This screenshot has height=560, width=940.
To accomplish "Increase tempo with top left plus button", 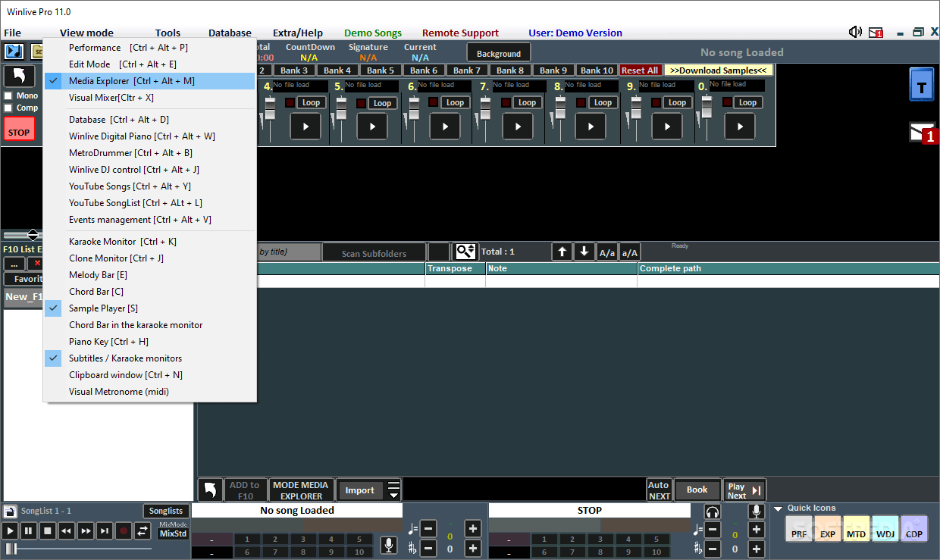I will point(473,529).
